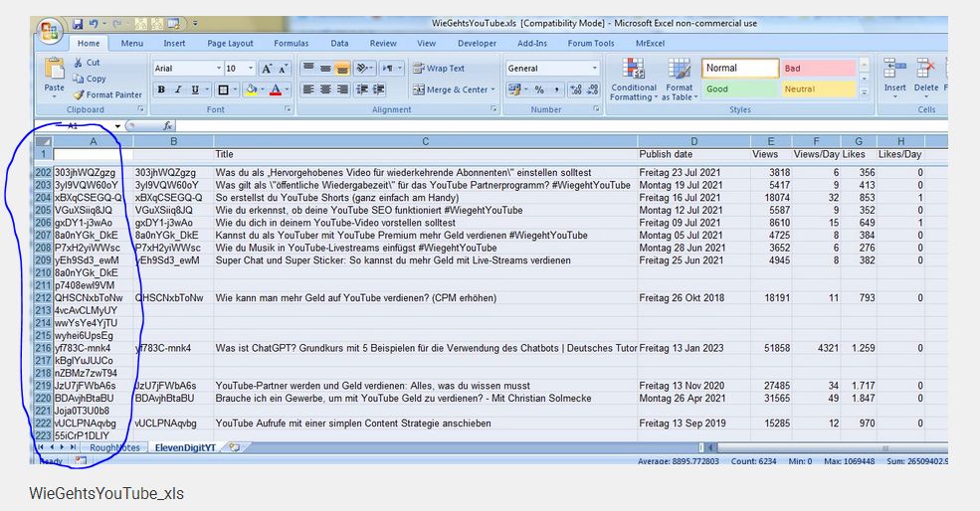Open Format as Table gallery
Screen dimensions: 980x511
coord(680,79)
